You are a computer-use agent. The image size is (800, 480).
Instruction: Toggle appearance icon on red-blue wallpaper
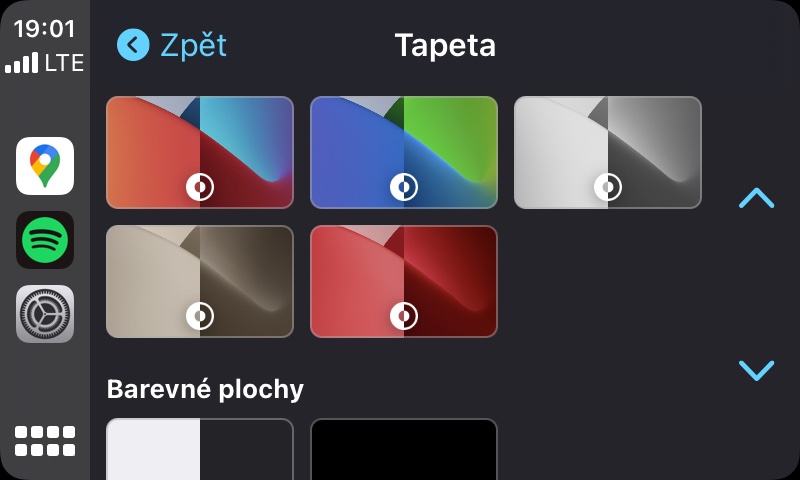(199, 187)
